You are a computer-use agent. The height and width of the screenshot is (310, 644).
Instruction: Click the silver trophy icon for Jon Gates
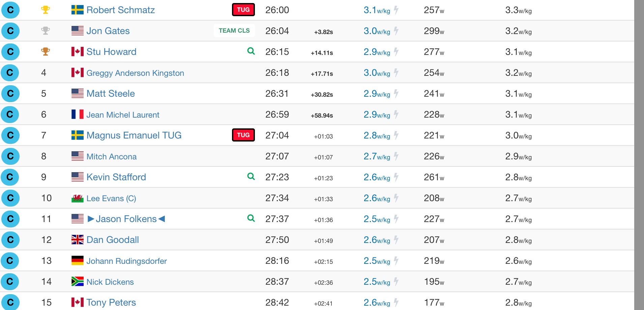(x=46, y=31)
